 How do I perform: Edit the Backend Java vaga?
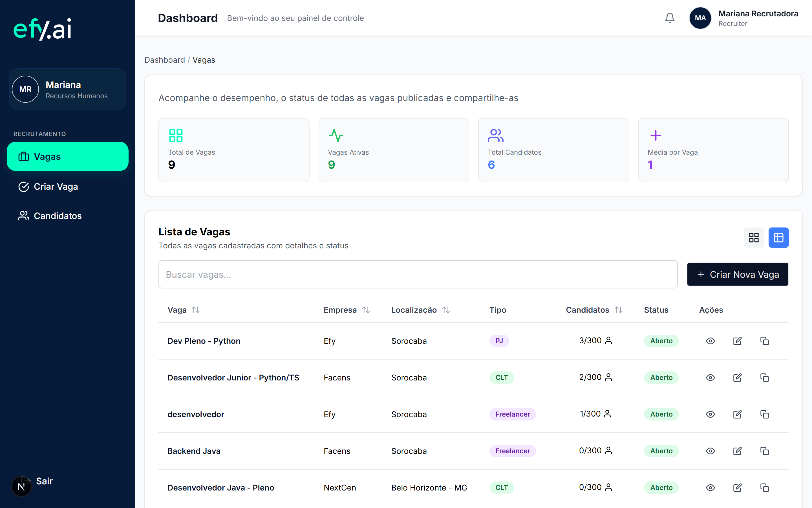coord(737,451)
